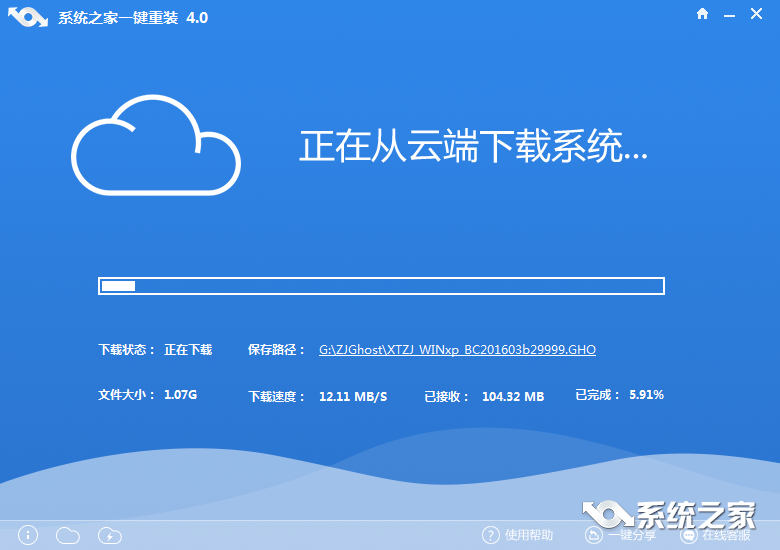This screenshot has height=550, width=780.
Task: Click the large white cloud graphic
Action: coord(155,146)
